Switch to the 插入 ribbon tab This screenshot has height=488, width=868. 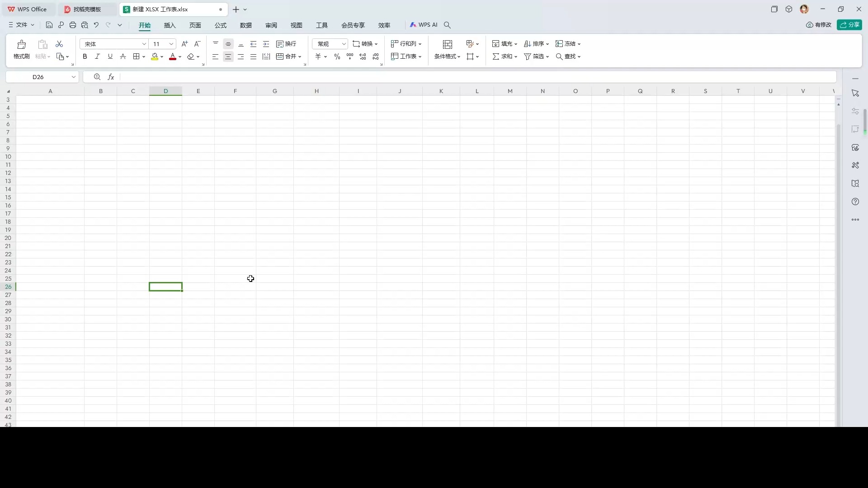170,25
